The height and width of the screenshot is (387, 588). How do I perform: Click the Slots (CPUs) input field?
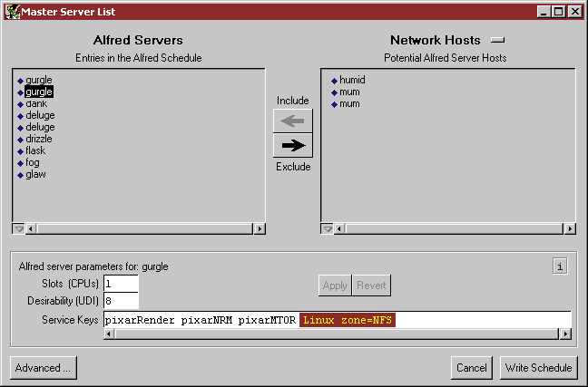121,284
